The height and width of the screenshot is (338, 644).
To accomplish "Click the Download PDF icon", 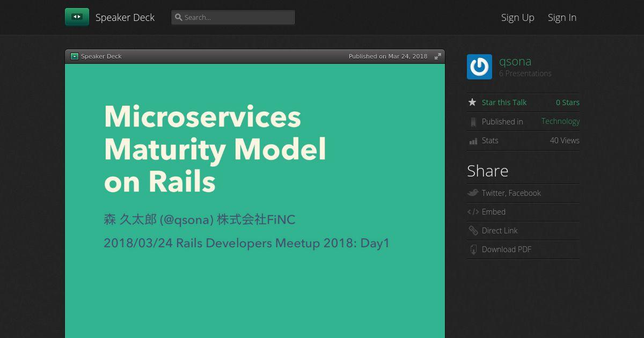I will [x=473, y=249].
